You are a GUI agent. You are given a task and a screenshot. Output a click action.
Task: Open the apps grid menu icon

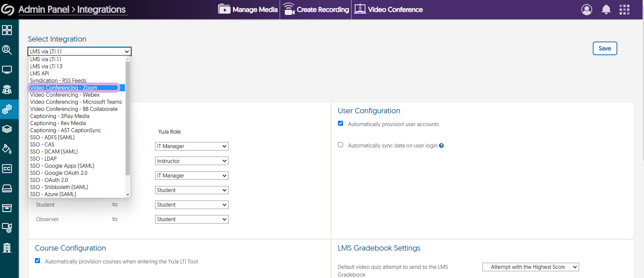click(624, 9)
